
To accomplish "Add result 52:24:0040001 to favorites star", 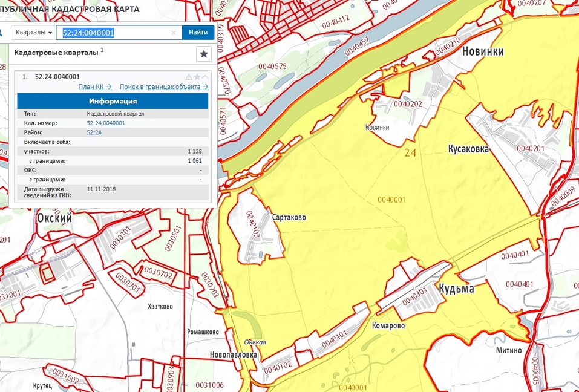I will click(x=197, y=77).
